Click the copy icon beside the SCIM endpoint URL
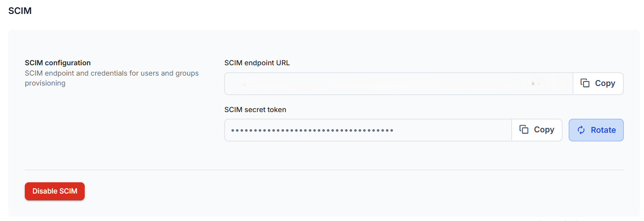Image resolution: width=644 pixels, height=221 pixels. (x=585, y=83)
